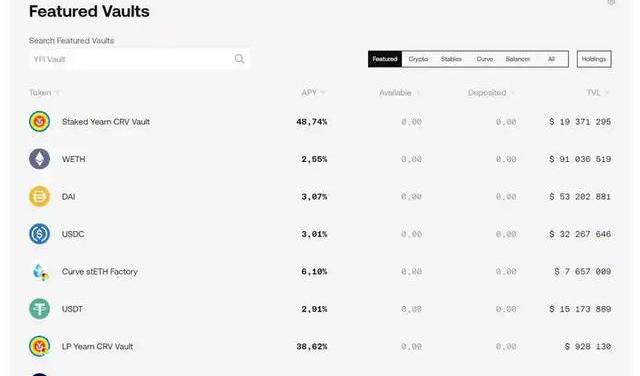
Task: Show All vaults tab
Action: pyautogui.click(x=551, y=59)
